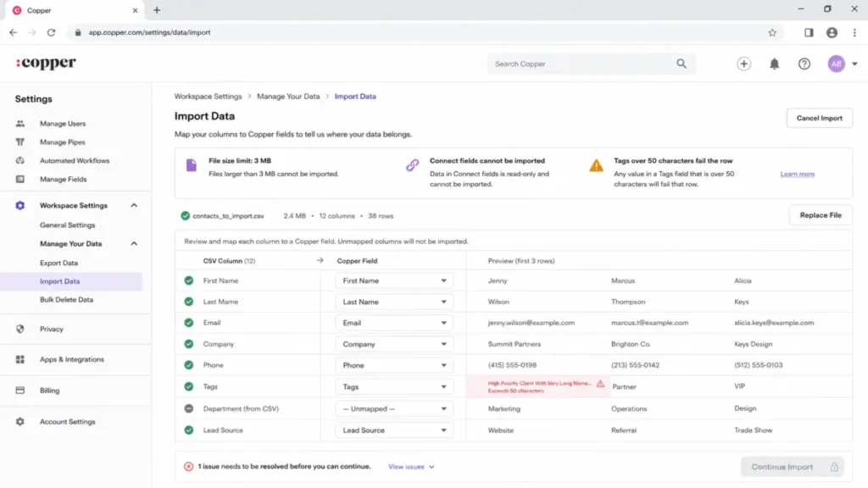Collapse the Manage Your Data chevron
This screenshot has width=868, height=488.
134,243
